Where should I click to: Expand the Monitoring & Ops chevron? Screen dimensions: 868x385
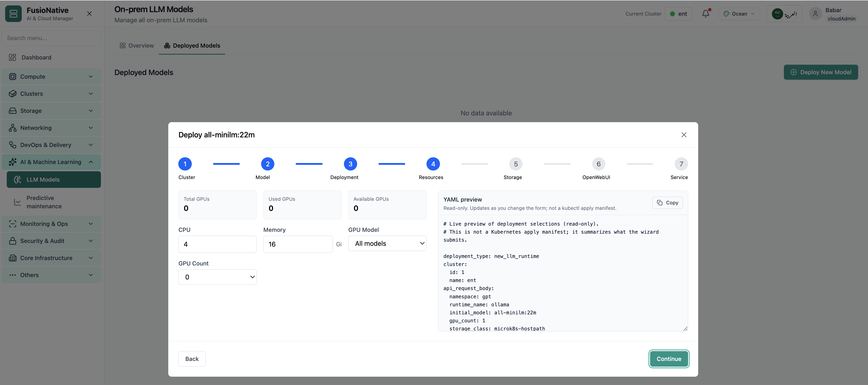pos(91,224)
